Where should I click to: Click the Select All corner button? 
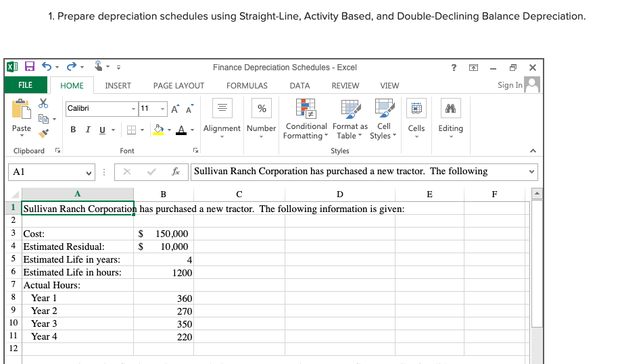pos(14,194)
